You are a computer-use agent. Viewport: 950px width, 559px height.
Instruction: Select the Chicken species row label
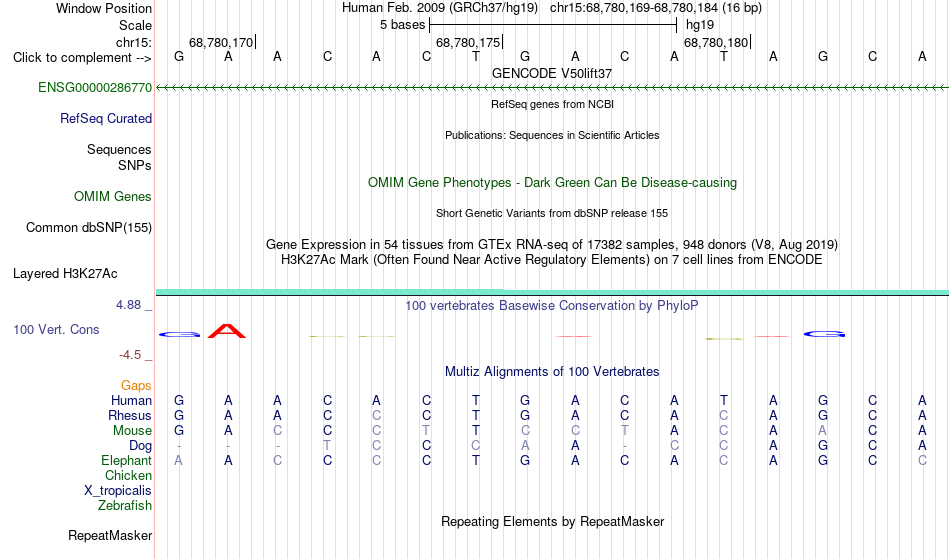click(x=128, y=476)
